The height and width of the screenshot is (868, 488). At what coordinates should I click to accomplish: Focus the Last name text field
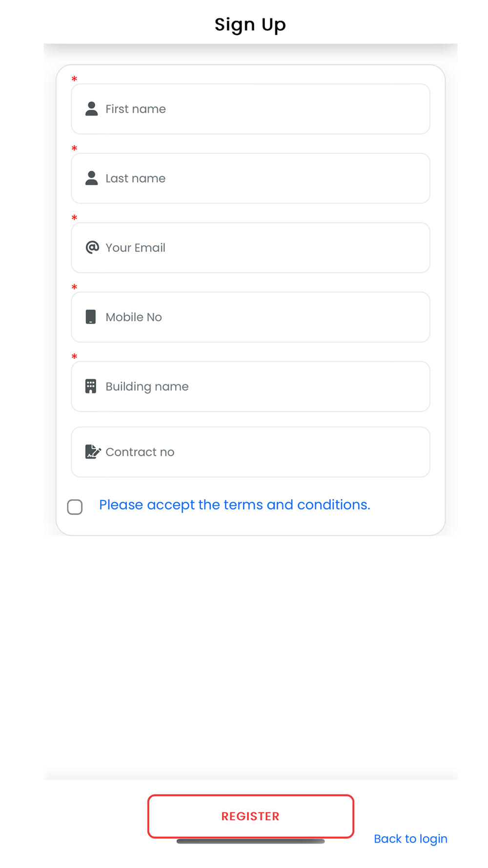[x=264, y=178]
